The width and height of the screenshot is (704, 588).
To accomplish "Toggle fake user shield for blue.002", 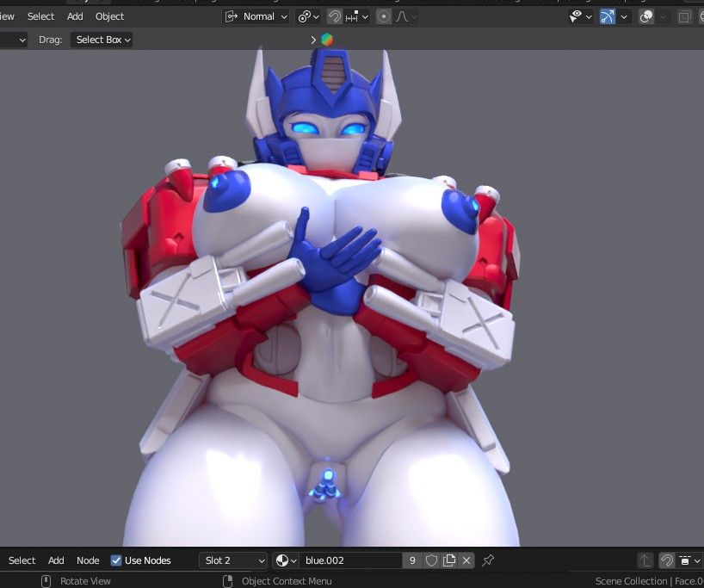I will click(x=431, y=560).
